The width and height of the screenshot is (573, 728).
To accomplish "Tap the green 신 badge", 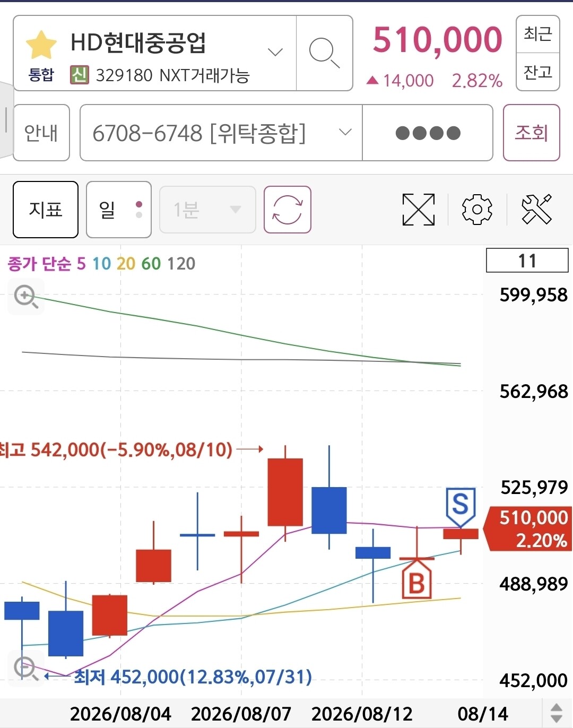I will coord(80,75).
